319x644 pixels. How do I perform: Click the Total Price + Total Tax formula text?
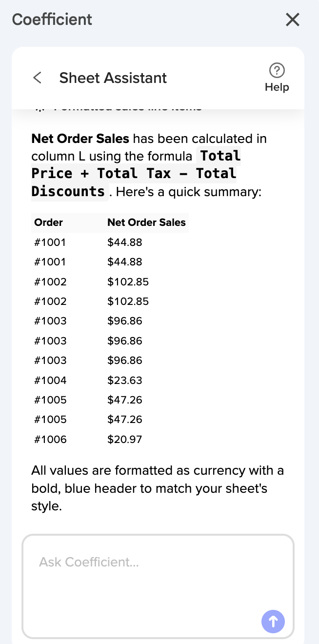(x=136, y=173)
